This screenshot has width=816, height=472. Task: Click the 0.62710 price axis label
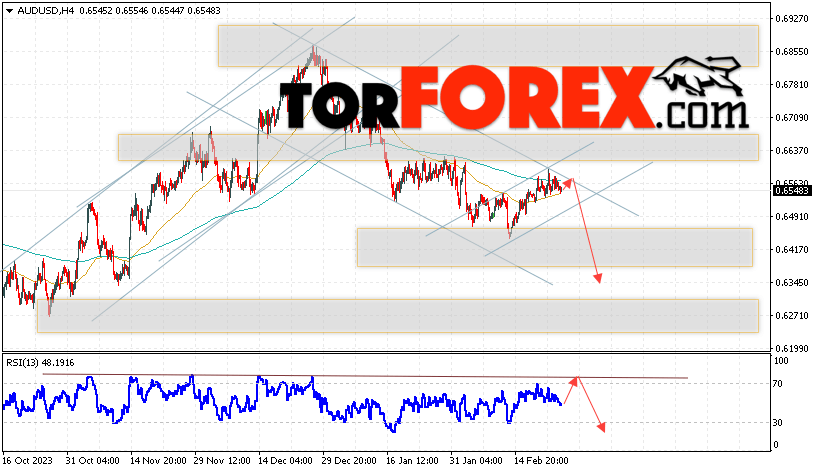[792, 316]
